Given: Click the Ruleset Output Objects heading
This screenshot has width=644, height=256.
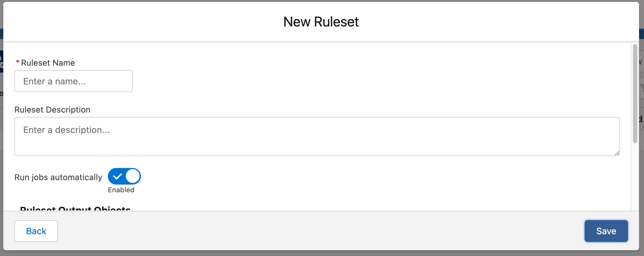Looking at the screenshot, I should 75,208.
